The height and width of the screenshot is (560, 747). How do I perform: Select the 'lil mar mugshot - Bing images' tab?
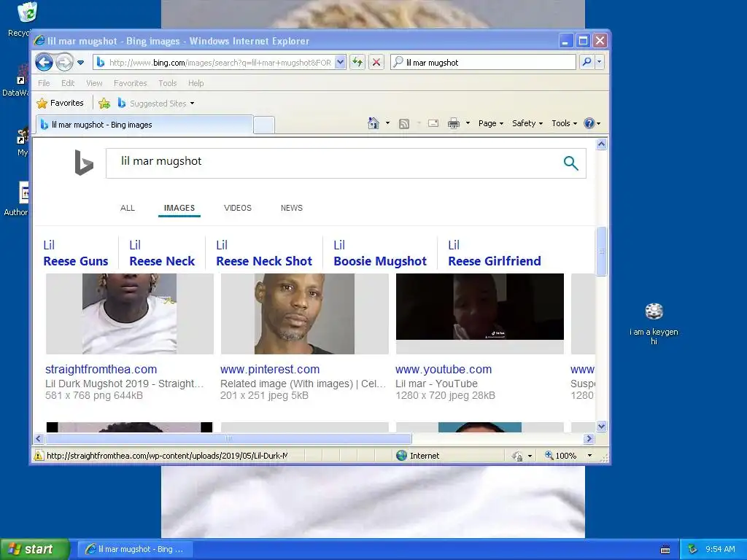tap(144, 125)
